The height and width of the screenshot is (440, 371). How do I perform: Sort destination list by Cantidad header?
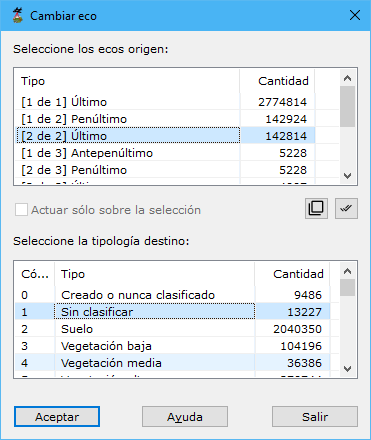pos(292,274)
